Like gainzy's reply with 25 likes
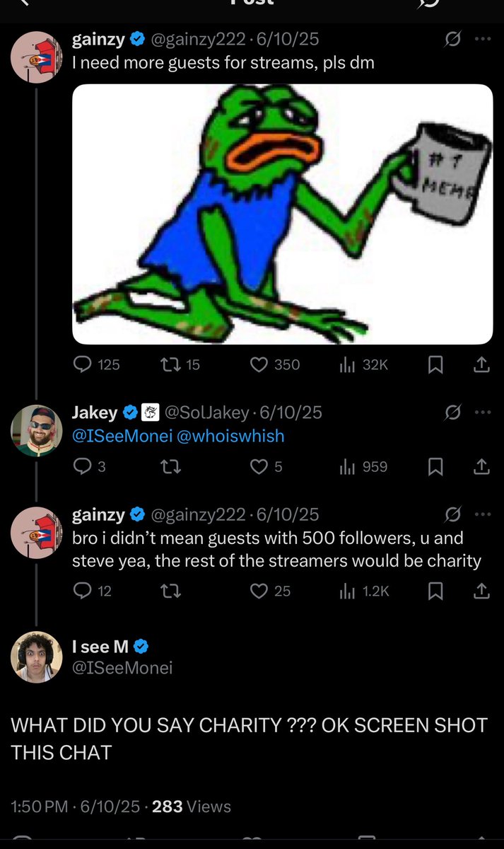This screenshot has width=504, height=849. coord(260,591)
